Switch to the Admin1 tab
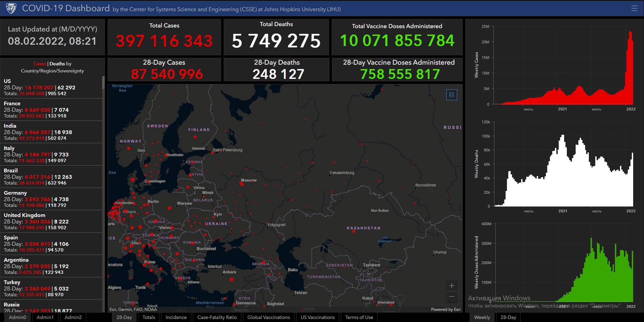 [45, 317]
